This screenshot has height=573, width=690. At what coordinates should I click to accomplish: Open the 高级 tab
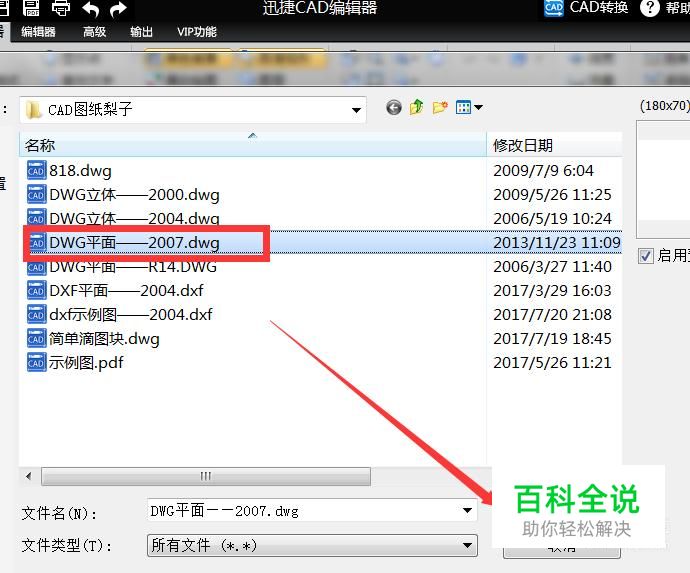tap(95, 32)
